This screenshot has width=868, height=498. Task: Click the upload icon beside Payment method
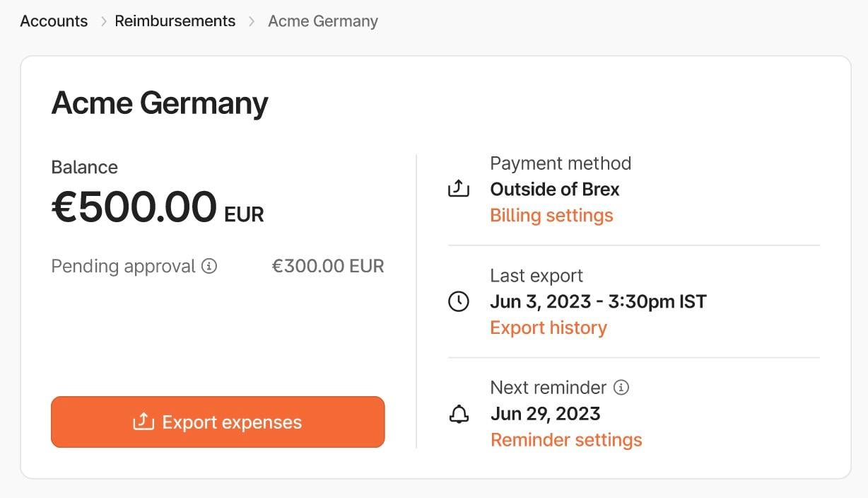click(458, 188)
